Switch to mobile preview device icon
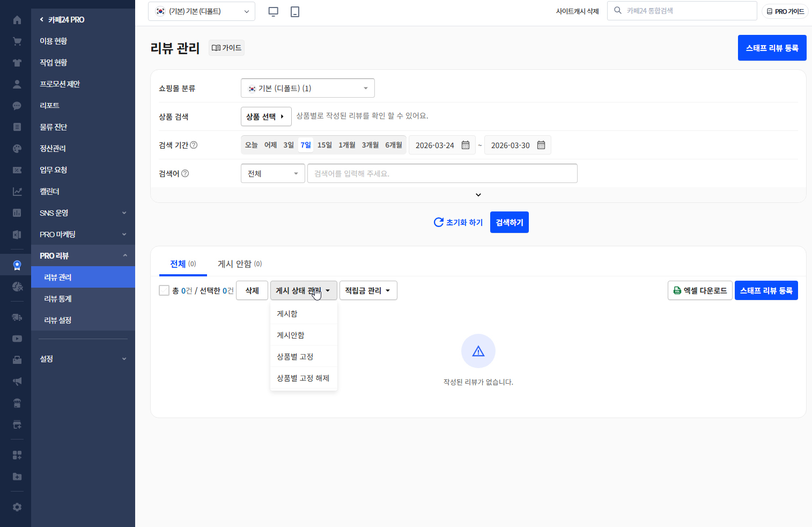Viewport: 812px width, 527px height. pos(295,11)
